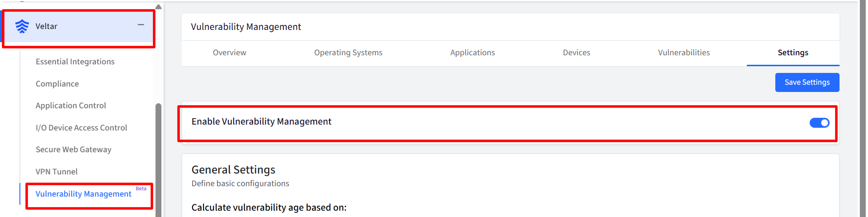This screenshot has height=217, width=868.
Task: Go to VPN Tunnel page
Action: coord(57,172)
